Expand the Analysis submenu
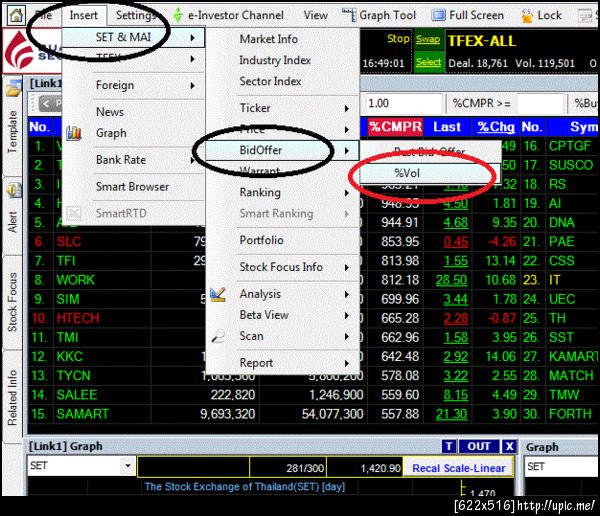Viewport: 600px width, 516px height. tap(346, 294)
